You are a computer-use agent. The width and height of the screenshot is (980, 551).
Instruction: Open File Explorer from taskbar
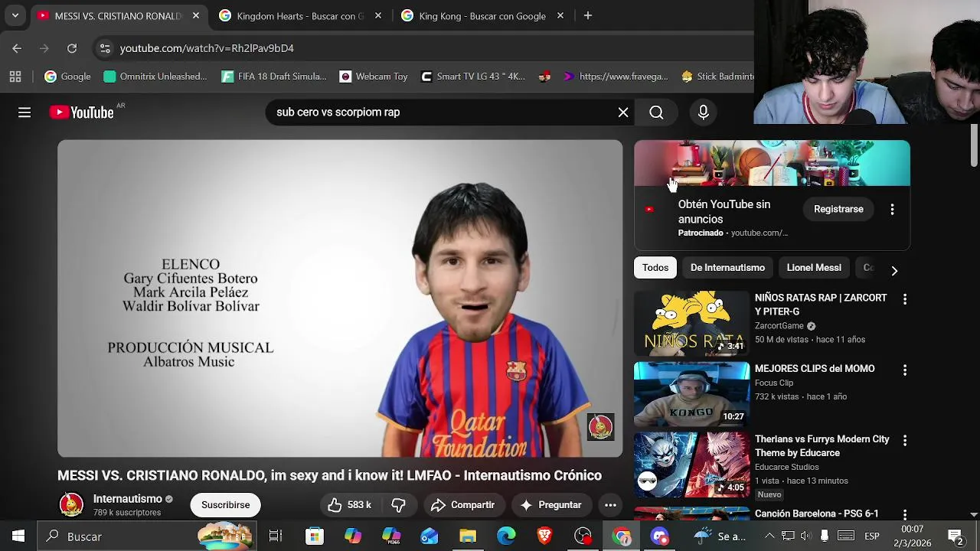[468, 536]
